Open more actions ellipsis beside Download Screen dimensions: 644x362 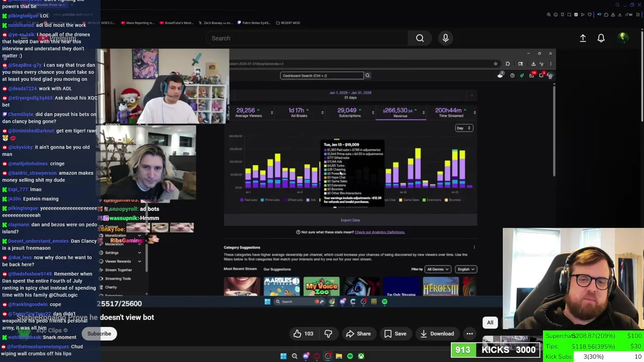pyautogui.click(x=469, y=333)
